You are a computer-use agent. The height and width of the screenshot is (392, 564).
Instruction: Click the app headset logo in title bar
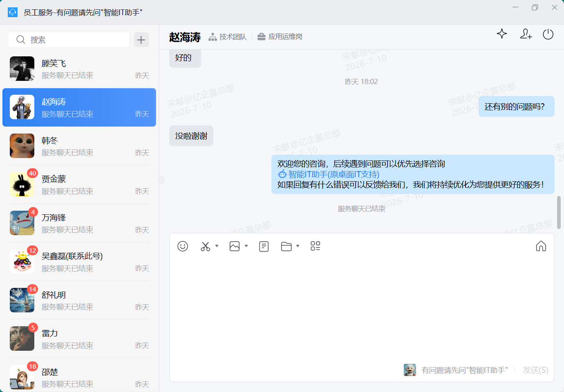[13, 12]
